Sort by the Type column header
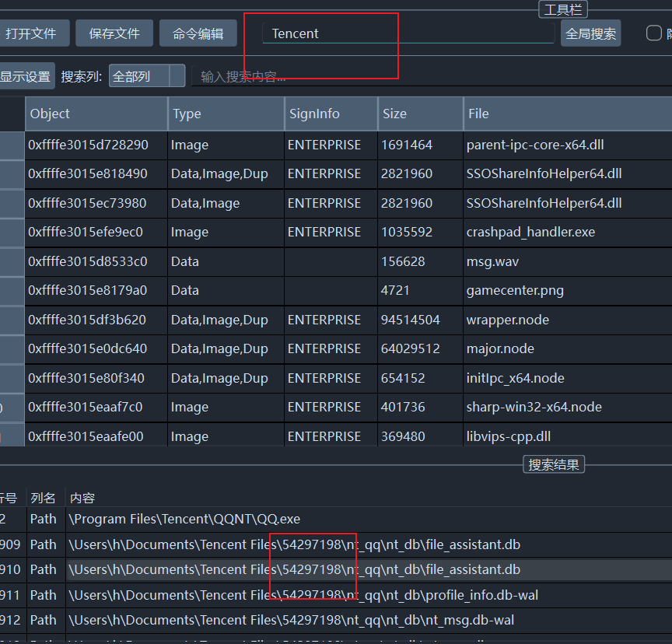 click(226, 114)
